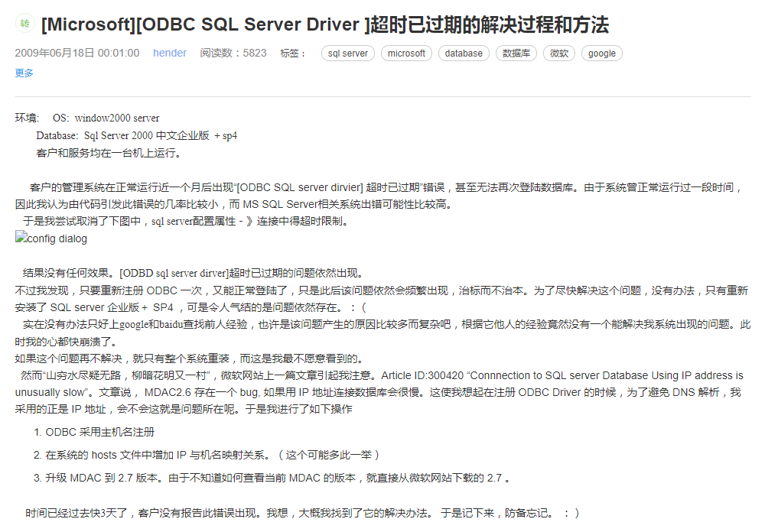Click the line 'OS: window2000 server'
765x532 pixels.
106,118
